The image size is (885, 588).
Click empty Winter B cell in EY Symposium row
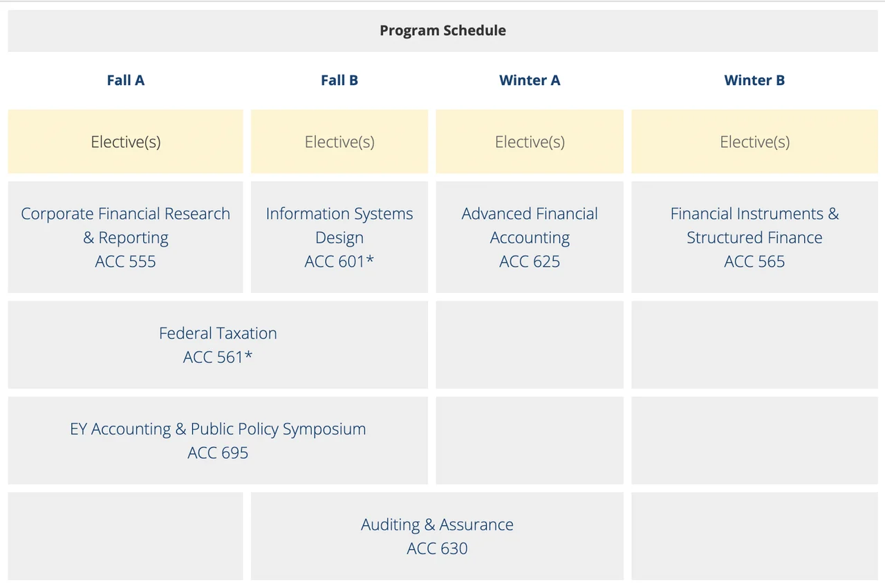754,440
